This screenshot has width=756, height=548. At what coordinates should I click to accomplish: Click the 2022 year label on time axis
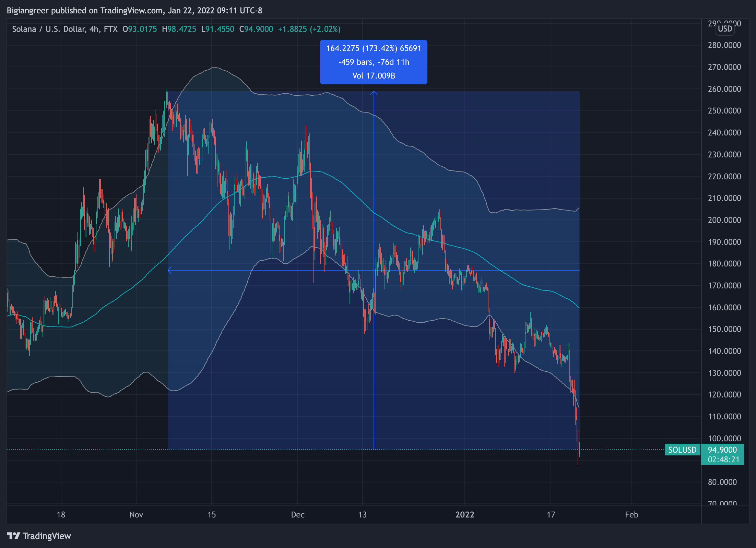464,514
